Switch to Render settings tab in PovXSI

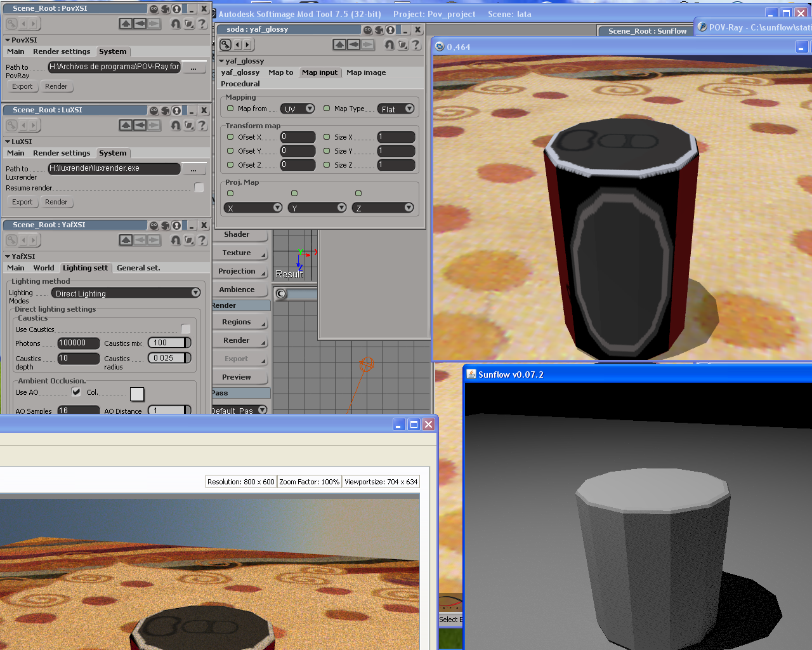tap(62, 51)
